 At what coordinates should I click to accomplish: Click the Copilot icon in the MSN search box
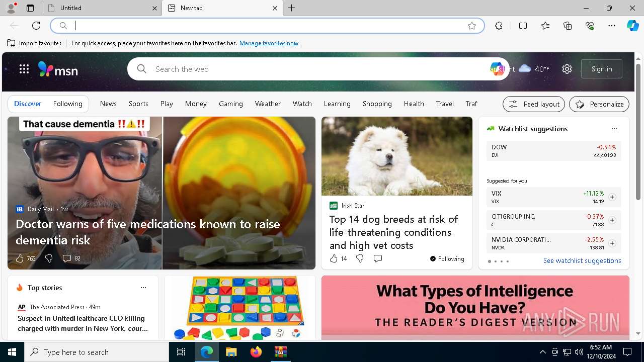[x=497, y=69]
